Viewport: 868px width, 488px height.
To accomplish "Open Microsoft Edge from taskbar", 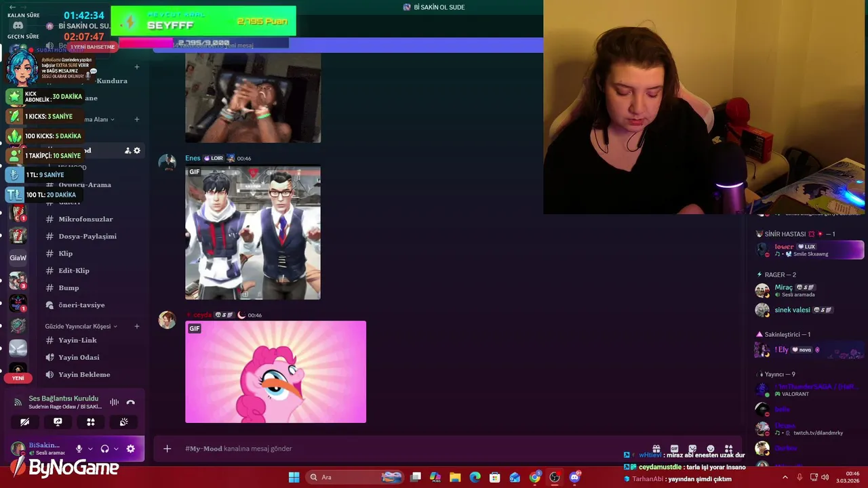I will (x=475, y=477).
